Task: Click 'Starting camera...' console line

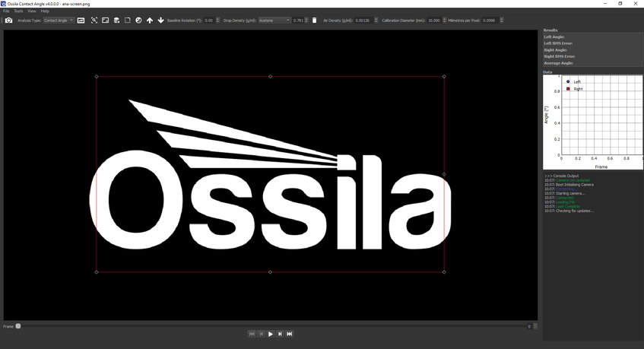Action: [x=570, y=193]
